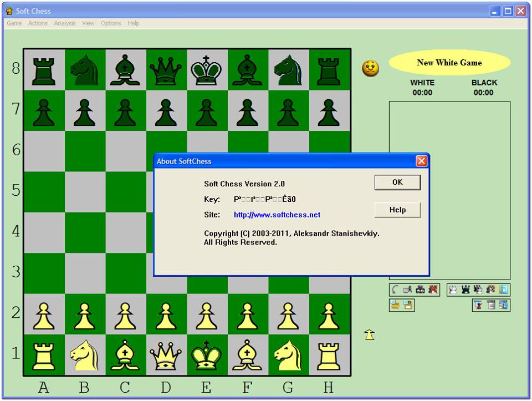This screenshot has height=401, width=532.
Task: Open the Actions menu
Action: (x=38, y=23)
